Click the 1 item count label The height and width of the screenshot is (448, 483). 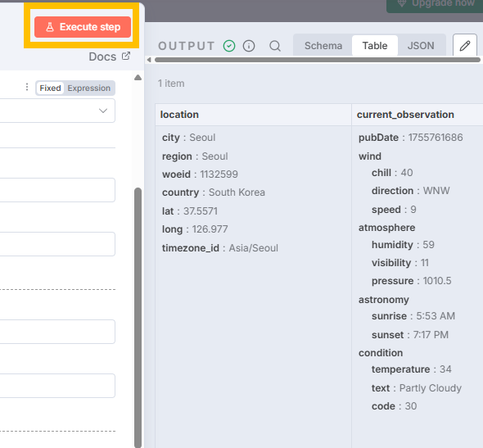(x=171, y=84)
